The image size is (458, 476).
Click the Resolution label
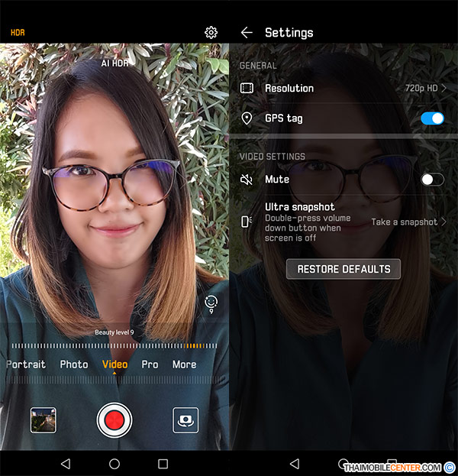(289, 88)
